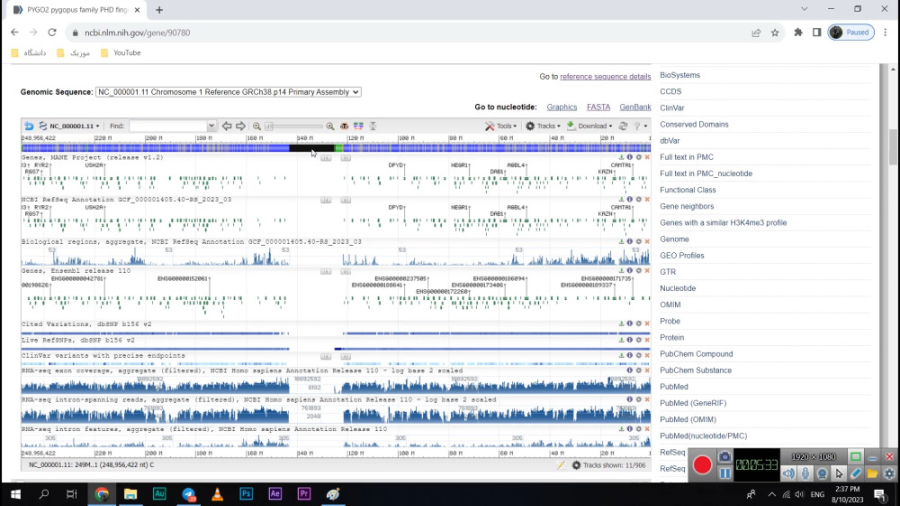Step the sequence view right

[x=240, y=126]
